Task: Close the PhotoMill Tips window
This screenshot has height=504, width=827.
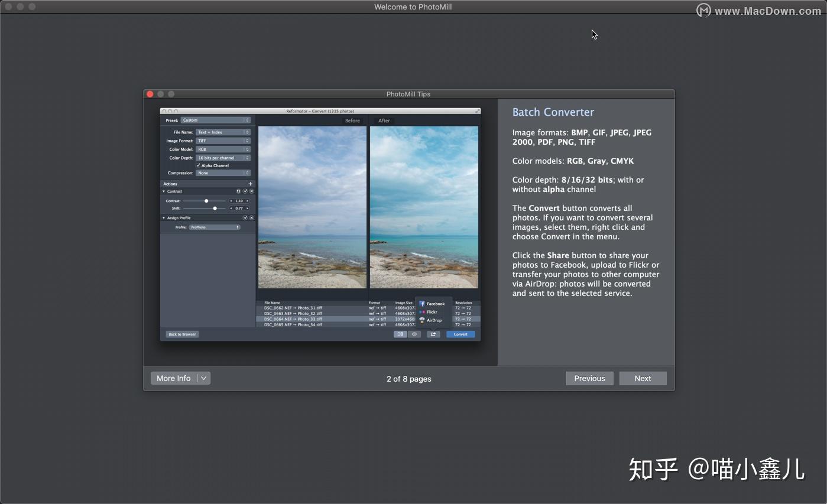Action: (x=150, y=94)
